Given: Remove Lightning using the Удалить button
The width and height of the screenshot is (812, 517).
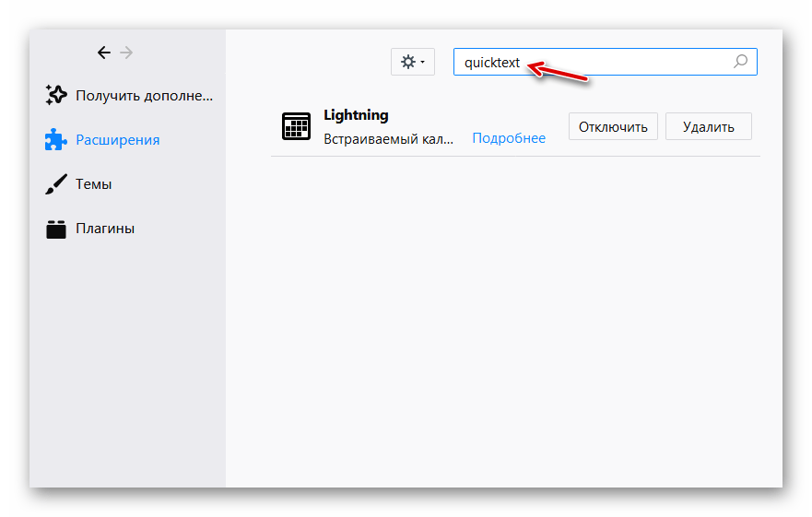Looking at the screenshot, I should coord(709,127).
